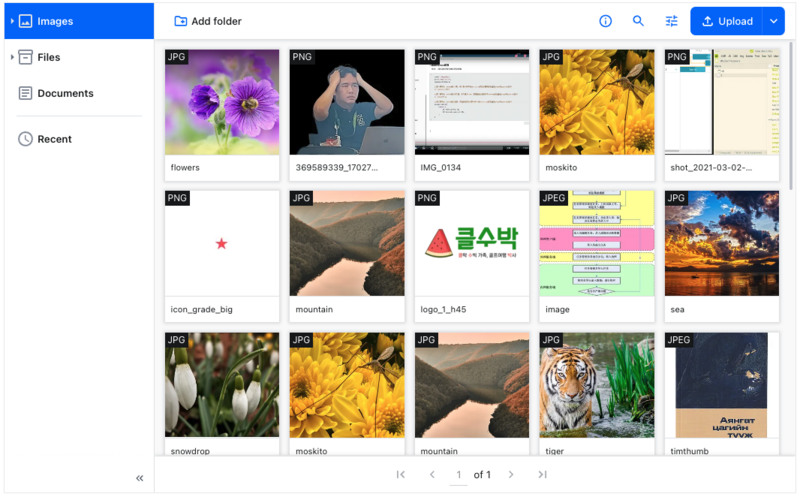
Task: Open the view settings sliders icon
Action: (x=671, y=21)
